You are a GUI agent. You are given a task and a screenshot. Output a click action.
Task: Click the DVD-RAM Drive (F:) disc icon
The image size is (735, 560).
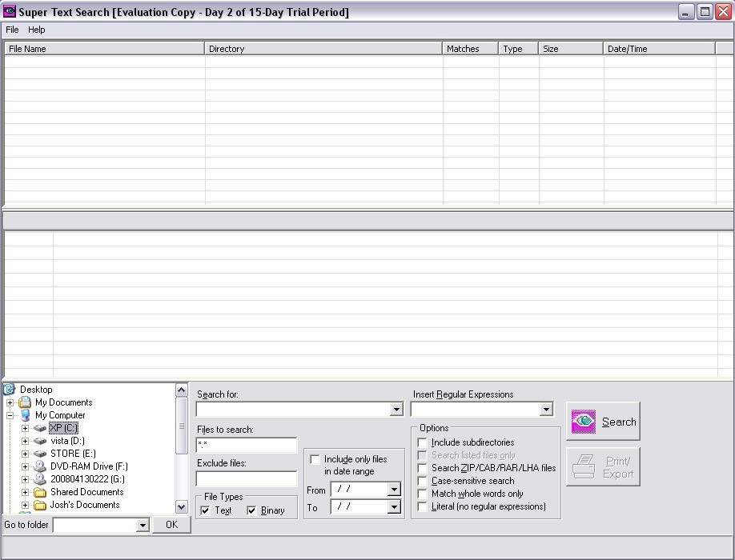40,466
